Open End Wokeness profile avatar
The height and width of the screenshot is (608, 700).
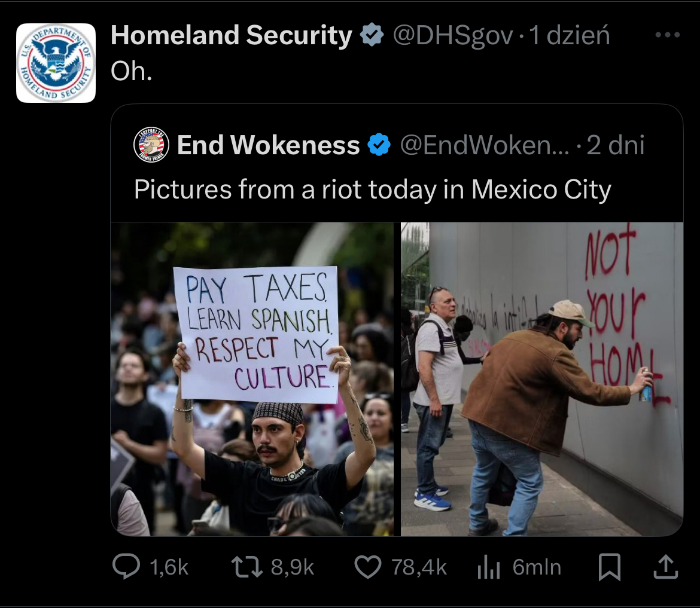tap(151, 145)
